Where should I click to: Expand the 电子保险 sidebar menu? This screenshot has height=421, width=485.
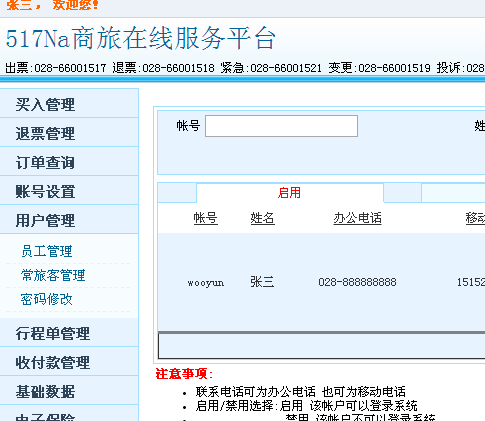(x=69, y=414)
